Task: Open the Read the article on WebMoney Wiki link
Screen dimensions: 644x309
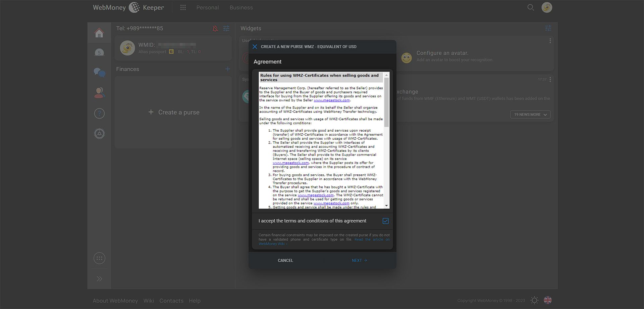Action: pyautogui.click(x=372, y=239)
